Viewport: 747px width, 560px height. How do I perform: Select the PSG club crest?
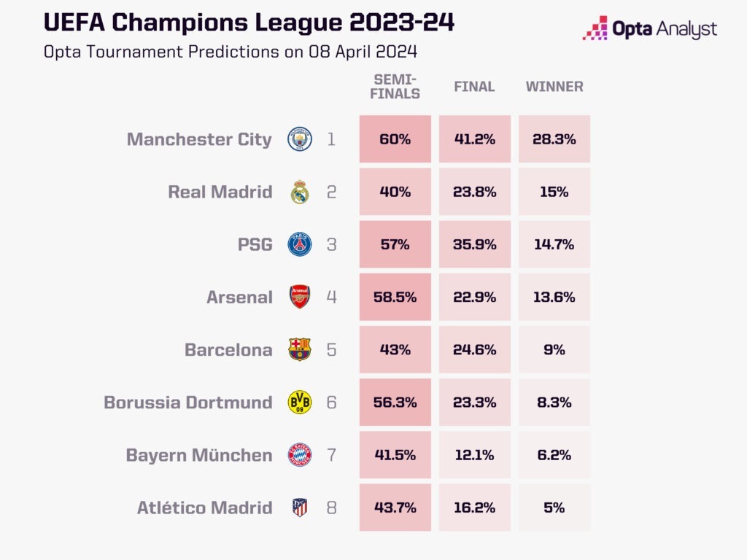click(300, 244)
